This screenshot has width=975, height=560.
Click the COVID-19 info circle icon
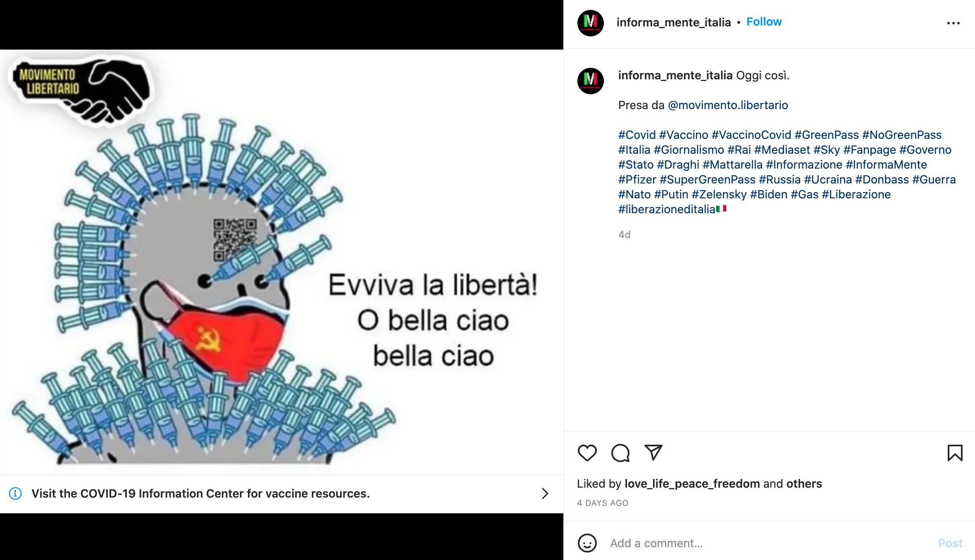(15, 493)
